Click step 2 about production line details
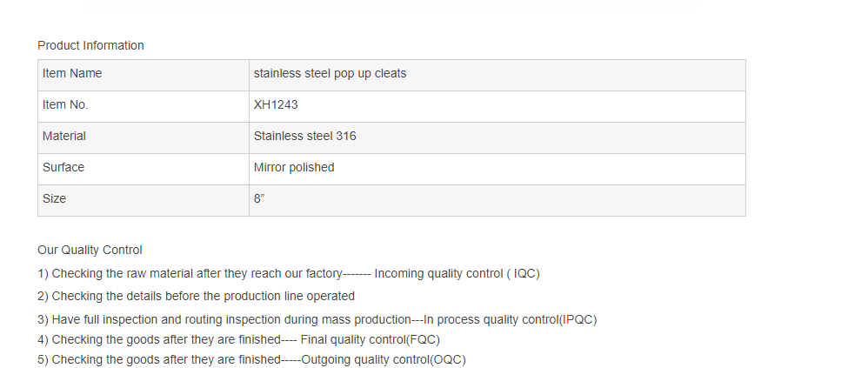 pos(197,297)
